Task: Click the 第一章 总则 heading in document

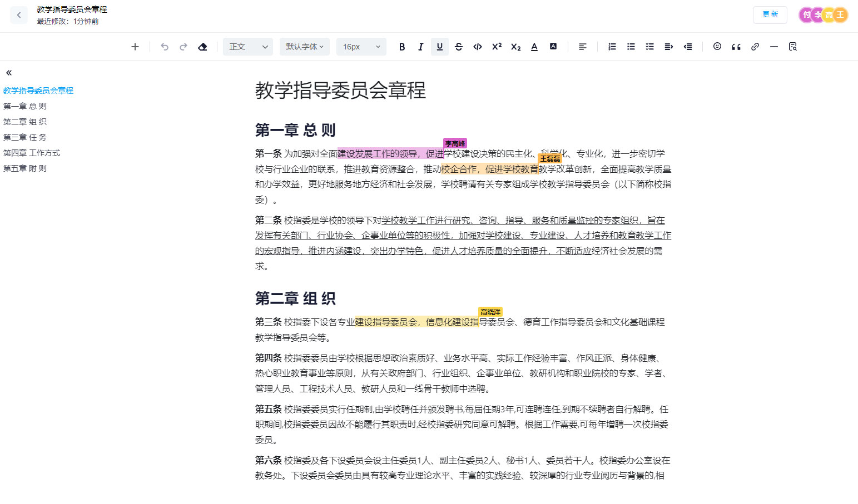Action: click(x=295, y=130)
